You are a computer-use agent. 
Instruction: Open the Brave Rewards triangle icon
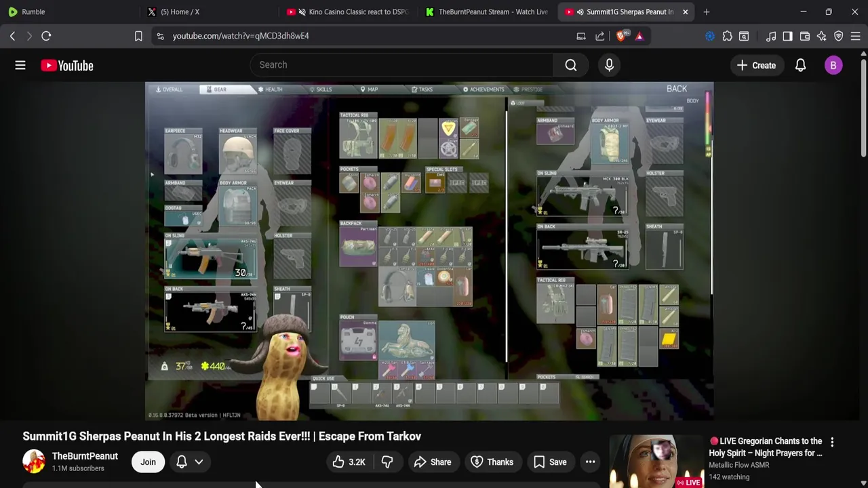point(639,36)
